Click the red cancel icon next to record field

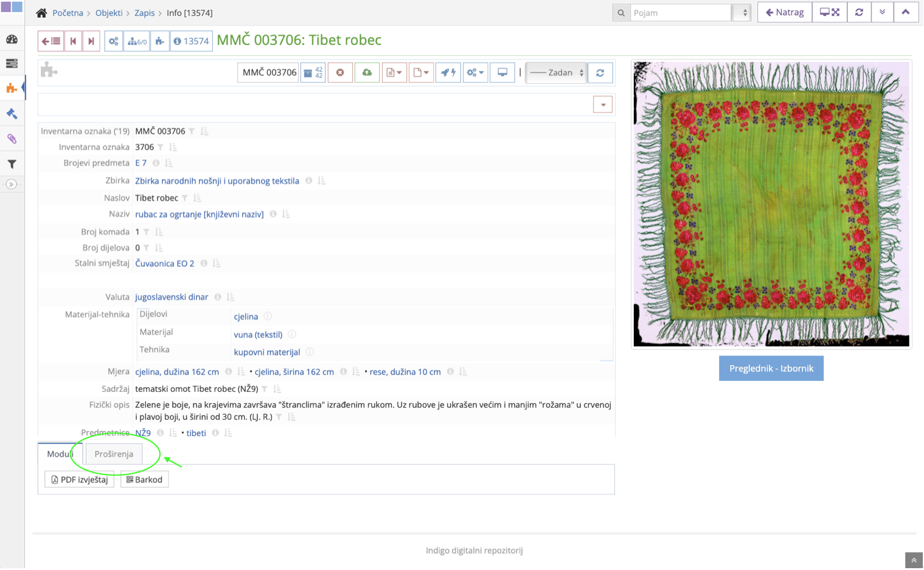coord(340,72)
